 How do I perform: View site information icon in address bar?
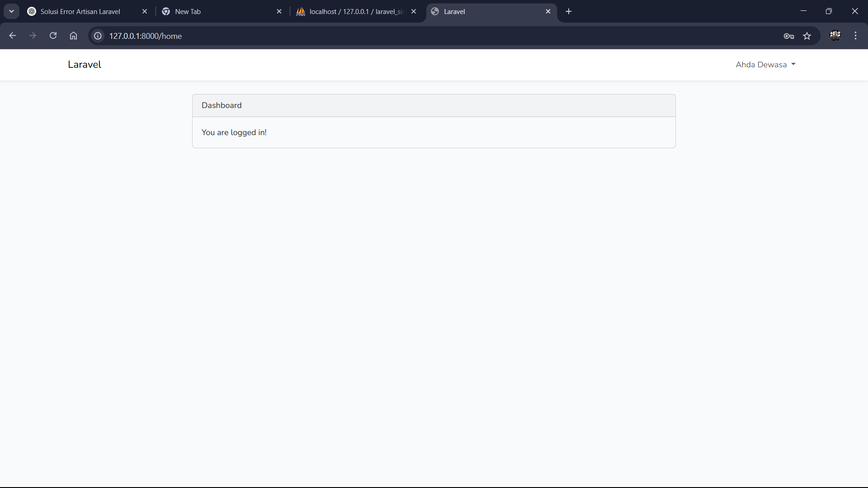point(98,36)
